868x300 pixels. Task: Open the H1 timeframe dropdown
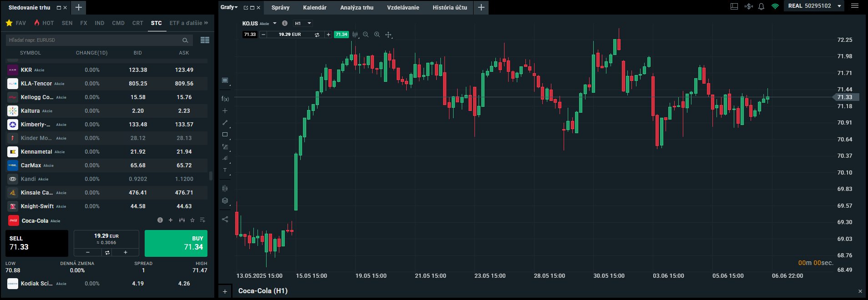point(303,23)
